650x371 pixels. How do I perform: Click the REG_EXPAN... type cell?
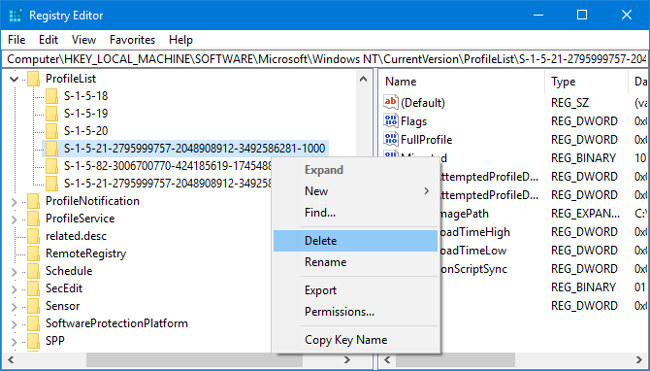pyautogui.click(x=585, y=213)
